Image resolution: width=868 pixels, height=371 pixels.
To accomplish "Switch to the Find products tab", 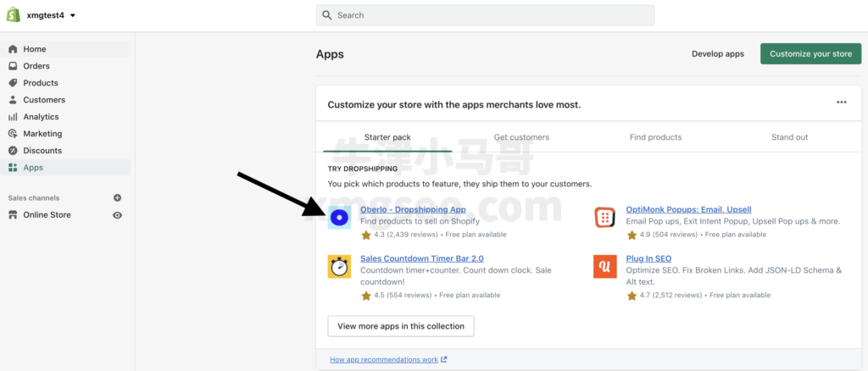I will coord(655,137).
